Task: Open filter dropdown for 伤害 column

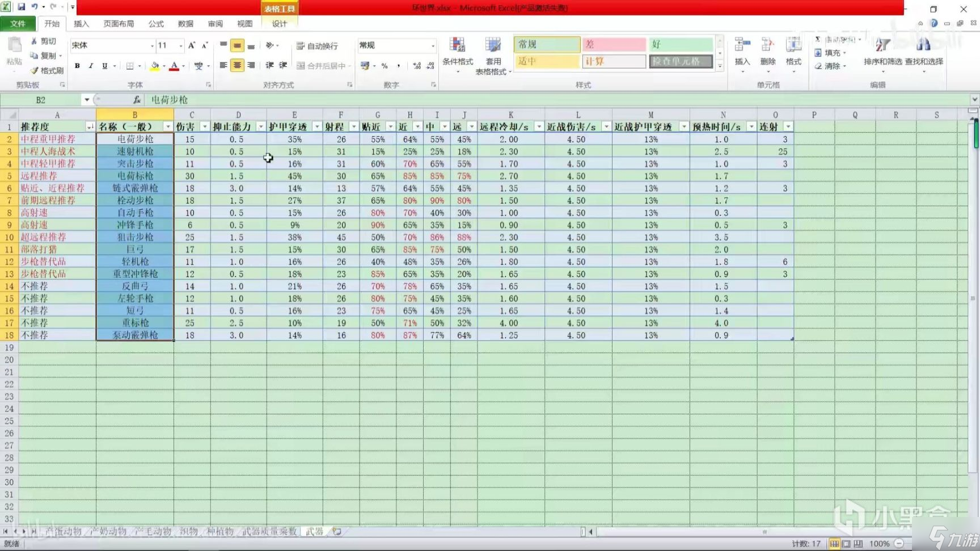Action: 204,127
